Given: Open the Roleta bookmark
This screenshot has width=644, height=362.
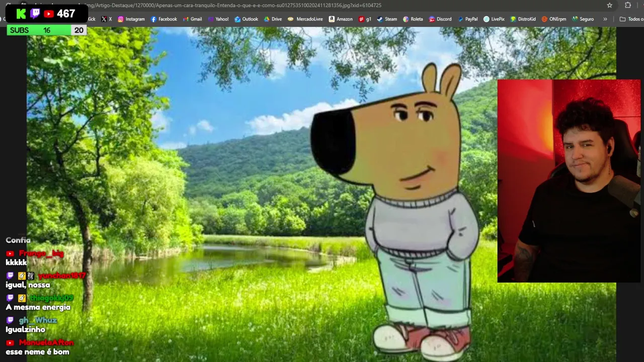Looking at the screenshot, I should pos(413,19).
